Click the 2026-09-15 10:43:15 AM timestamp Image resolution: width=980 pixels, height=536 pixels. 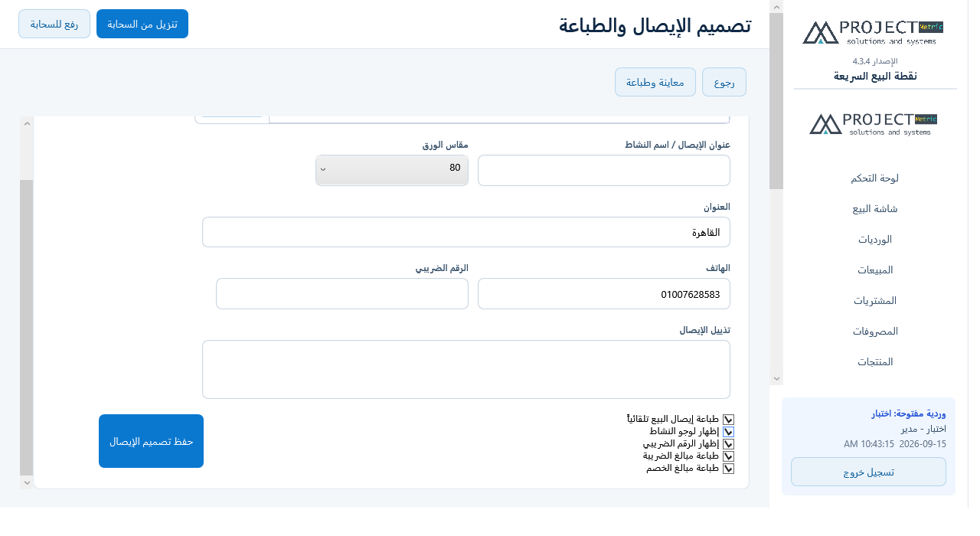click(x=895, y=443)
